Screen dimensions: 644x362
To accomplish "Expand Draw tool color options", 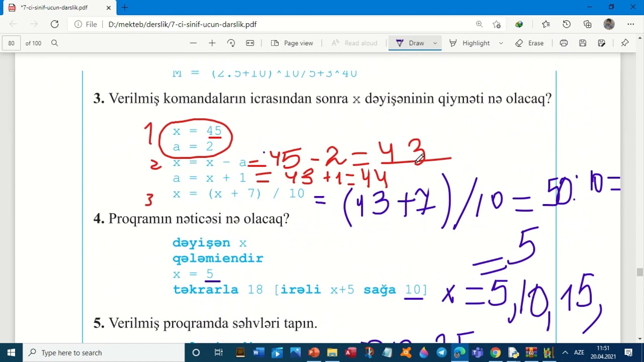I will pyautogui.click(x=435, y=43).
